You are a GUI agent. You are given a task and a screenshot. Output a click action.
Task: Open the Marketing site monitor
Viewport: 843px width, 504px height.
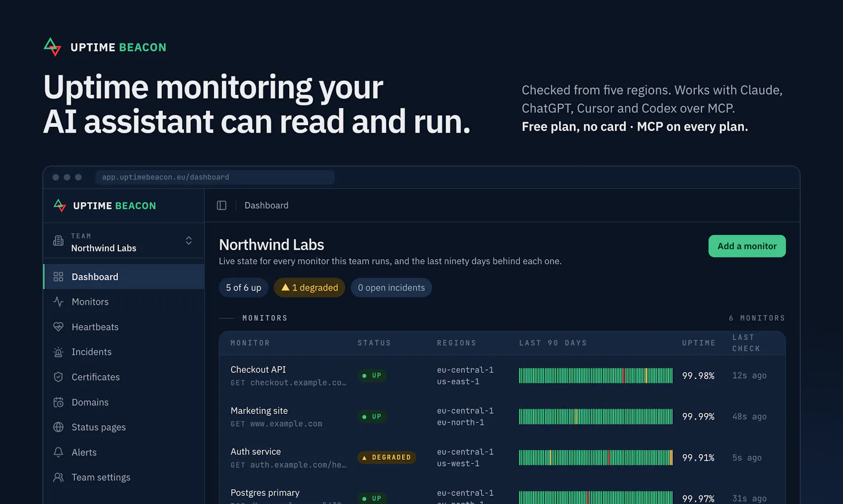pos(259,411)
